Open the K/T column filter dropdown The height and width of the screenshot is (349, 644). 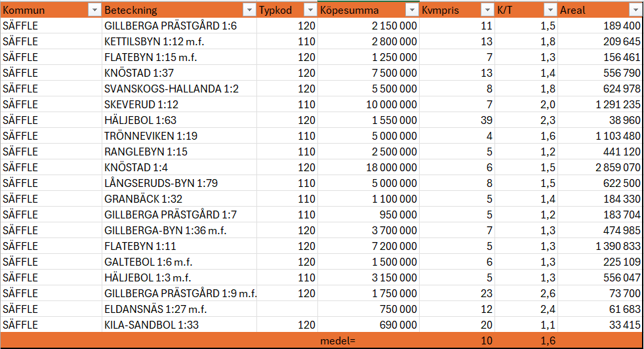550,10
